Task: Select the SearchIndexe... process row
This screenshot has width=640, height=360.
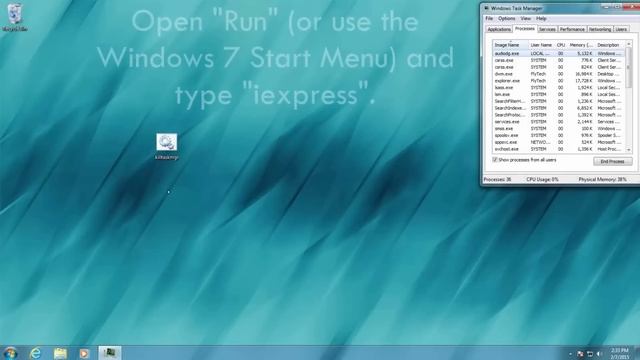Action: pyautogui.click(x=559, y=108)
